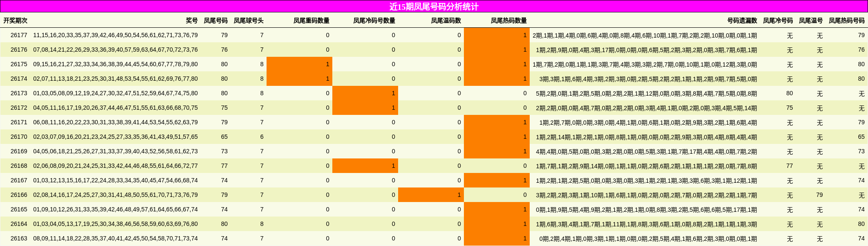868x246 pixels.
Task: Select draw period 26166
Action: [x=19, y=195]
